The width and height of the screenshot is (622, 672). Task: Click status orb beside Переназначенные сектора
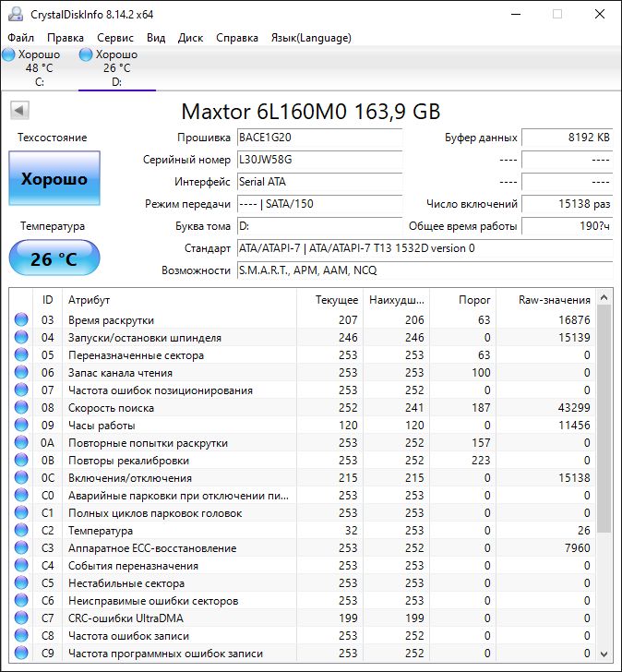(x=21, y=355)
